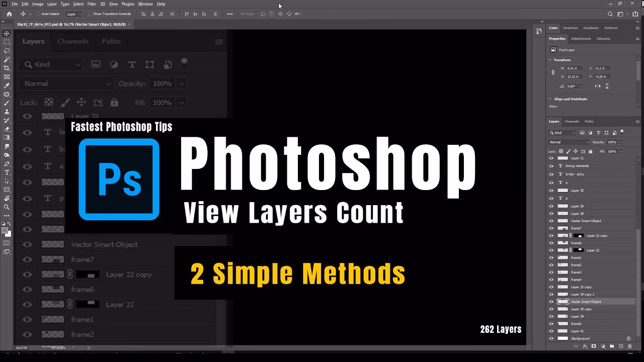Hide the Background layer
Viewport: 644px width, 362px height.
[551, 338]
